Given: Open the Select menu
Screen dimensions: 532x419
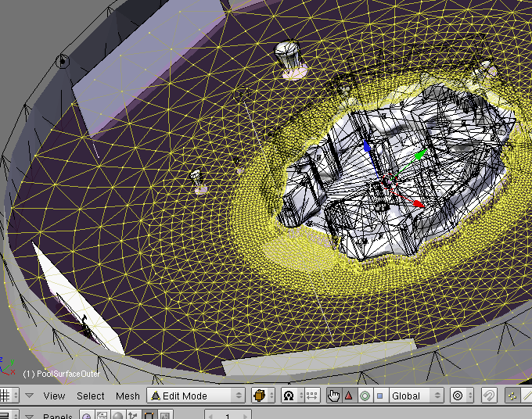Looking at the screenshot, I should (x=90, y=396).
